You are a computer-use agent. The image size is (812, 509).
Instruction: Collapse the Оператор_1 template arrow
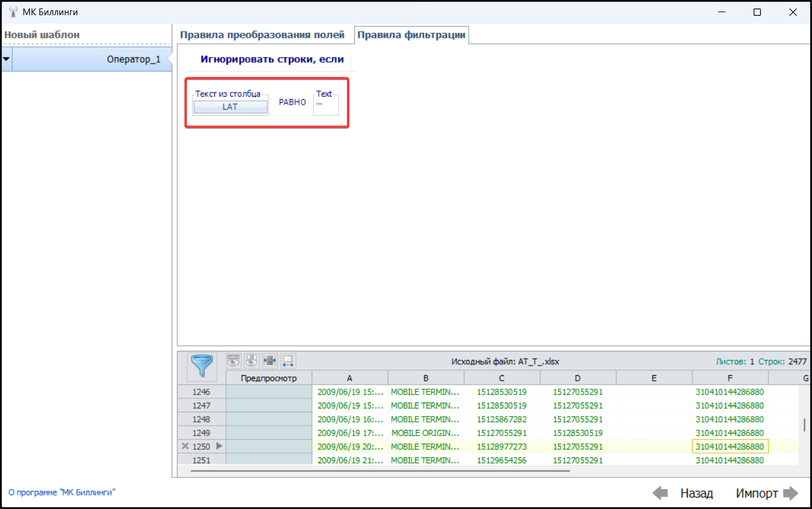click(6, 60)
